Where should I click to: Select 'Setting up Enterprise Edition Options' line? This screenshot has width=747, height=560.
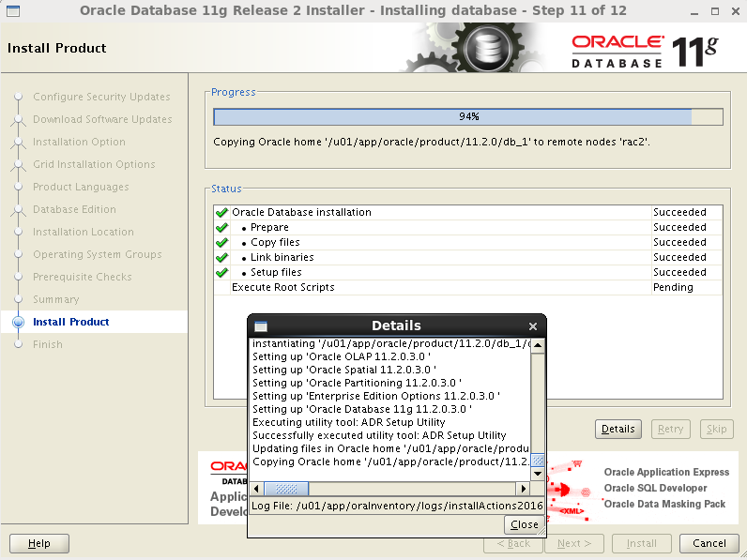coord(376,396)
